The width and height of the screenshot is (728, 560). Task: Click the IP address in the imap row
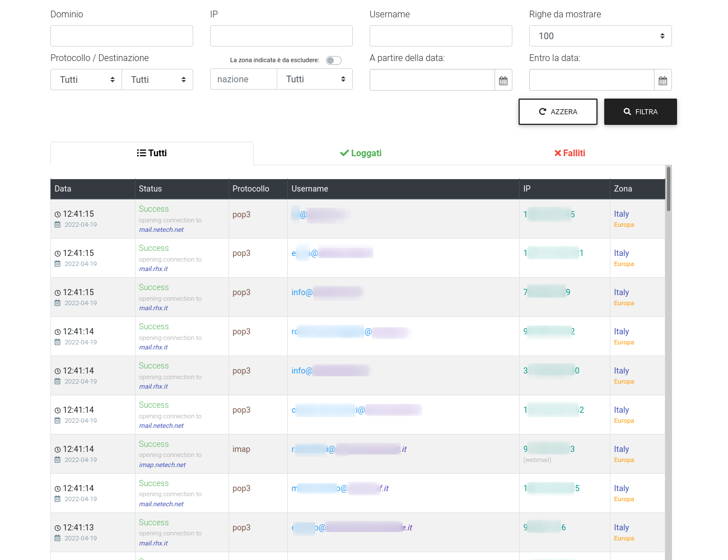click(x=549, y=449)
